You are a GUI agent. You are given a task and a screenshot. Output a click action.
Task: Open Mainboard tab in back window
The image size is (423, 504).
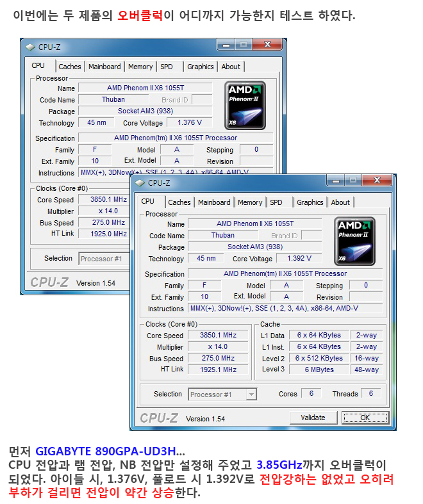pyautogui.click(x=104, y=67)
